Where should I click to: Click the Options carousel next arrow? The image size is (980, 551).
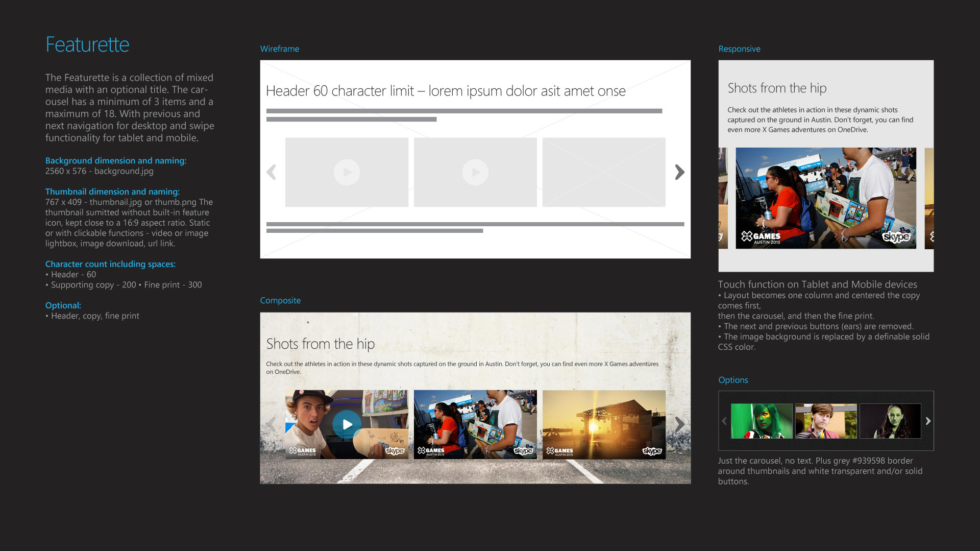(x=928, y=421)
